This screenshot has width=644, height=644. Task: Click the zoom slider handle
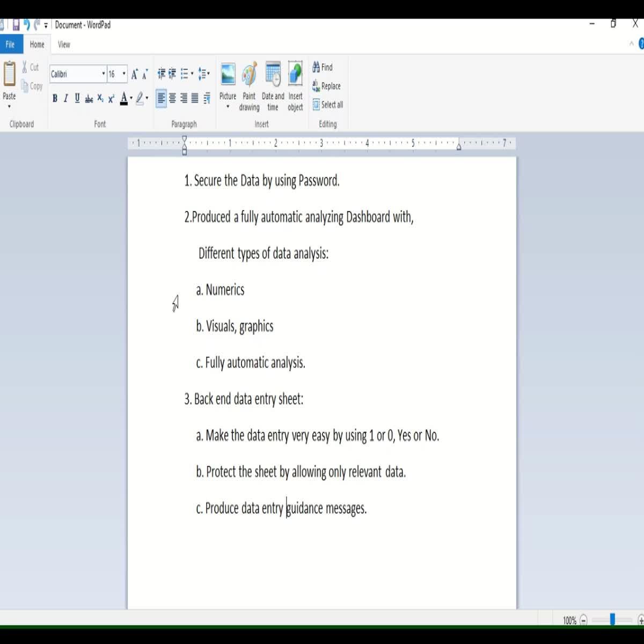612,620
